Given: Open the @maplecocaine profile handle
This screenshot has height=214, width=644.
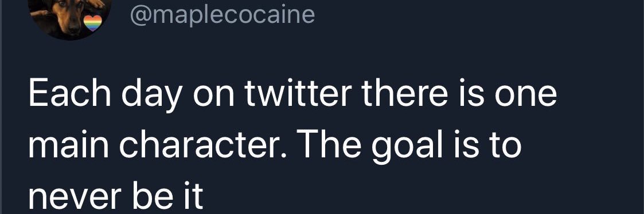Looking at the screenshot, I should pos(222,15).
